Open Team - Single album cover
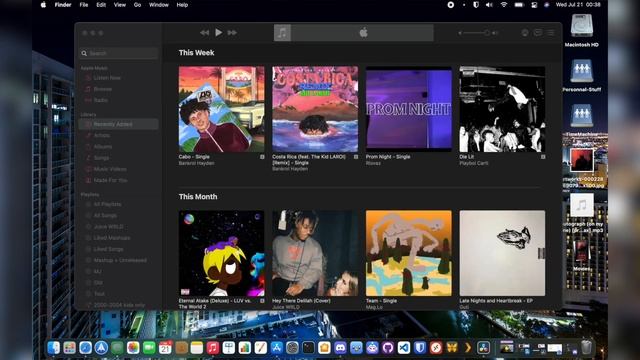 click(409, 253)
